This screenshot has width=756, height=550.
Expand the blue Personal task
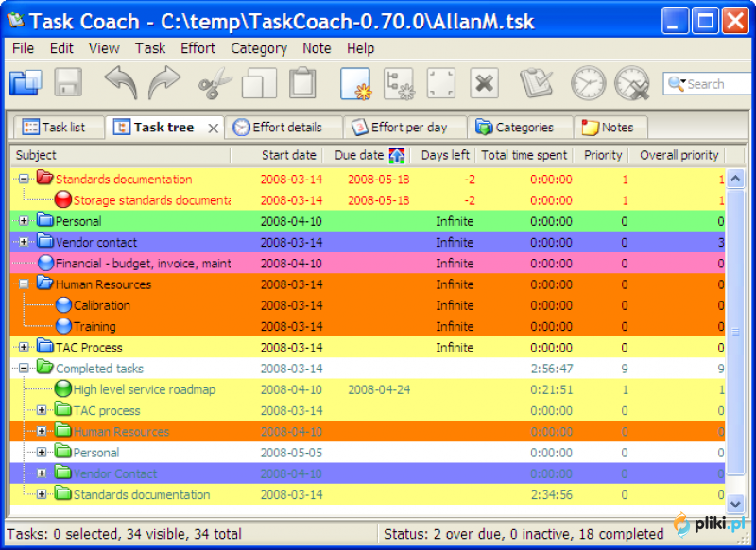pyautogui.click(x=24, y=221)
